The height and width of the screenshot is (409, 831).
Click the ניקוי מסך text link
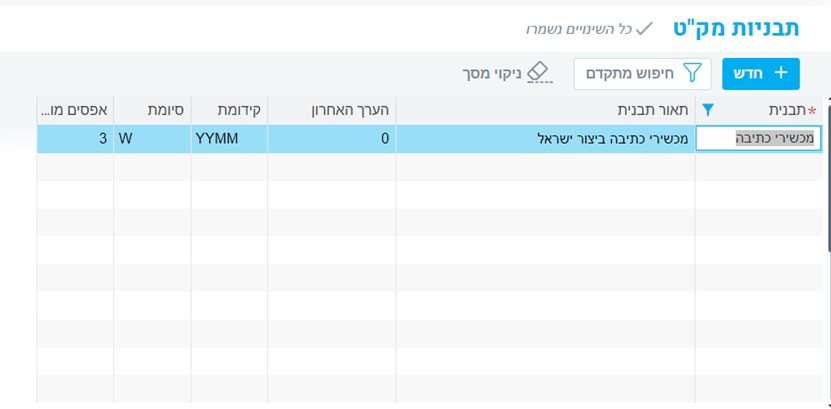(491, 74)
